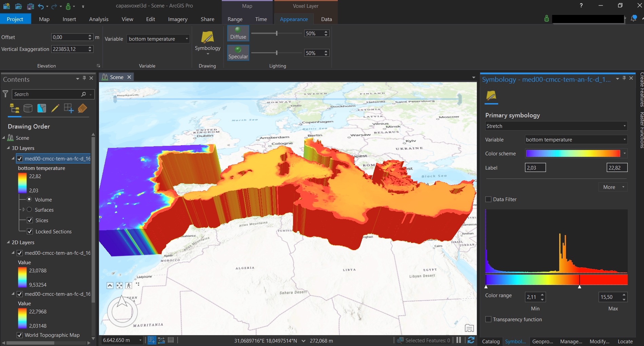
Task: Click the refresh icon in status bar
Action: [x=471, y=340]
